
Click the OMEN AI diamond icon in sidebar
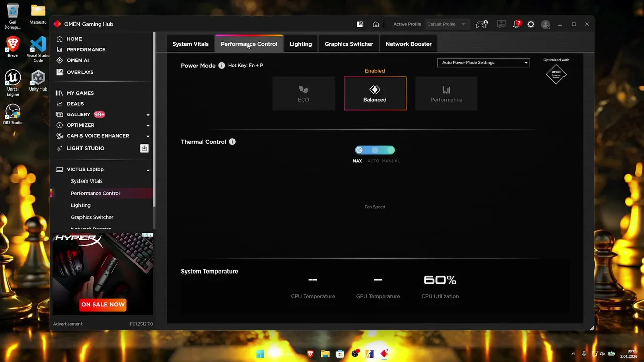60,60
